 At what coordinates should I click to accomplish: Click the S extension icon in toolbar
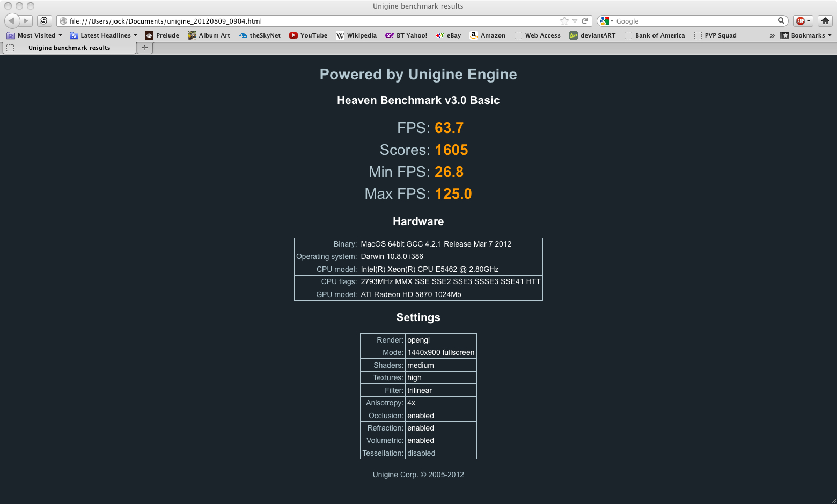click(43, 20)
